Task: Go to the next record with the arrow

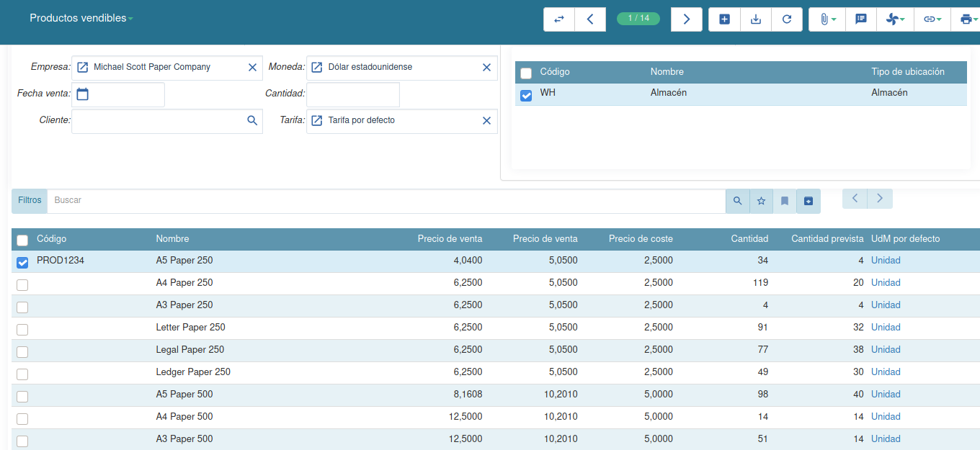Action: pyautogui.click(x=686, y=19)
